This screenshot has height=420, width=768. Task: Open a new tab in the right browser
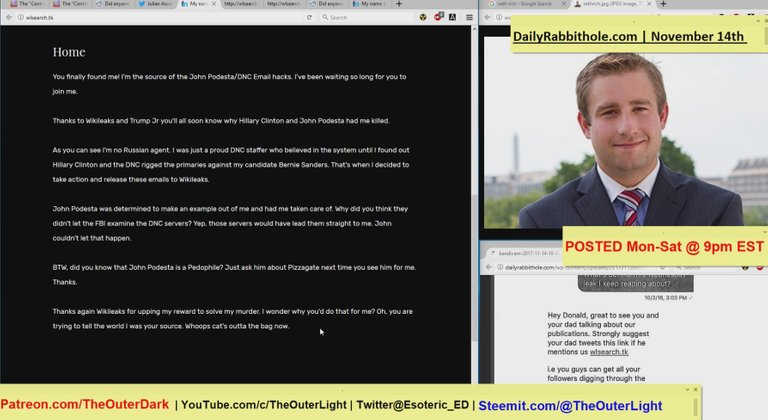[x=663, y=4]
